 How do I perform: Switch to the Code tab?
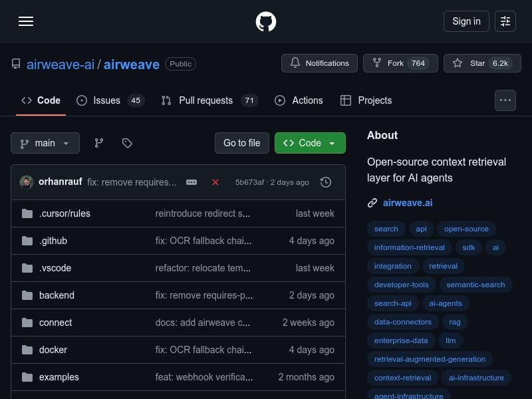41,100
